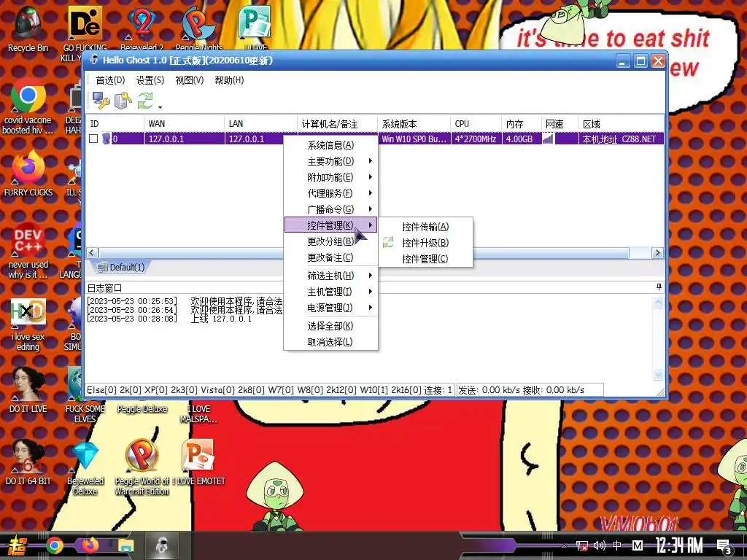The image size is (747, 560).
Task: Click the 4*2700MHz CPU cell
Action: [476, 139]
